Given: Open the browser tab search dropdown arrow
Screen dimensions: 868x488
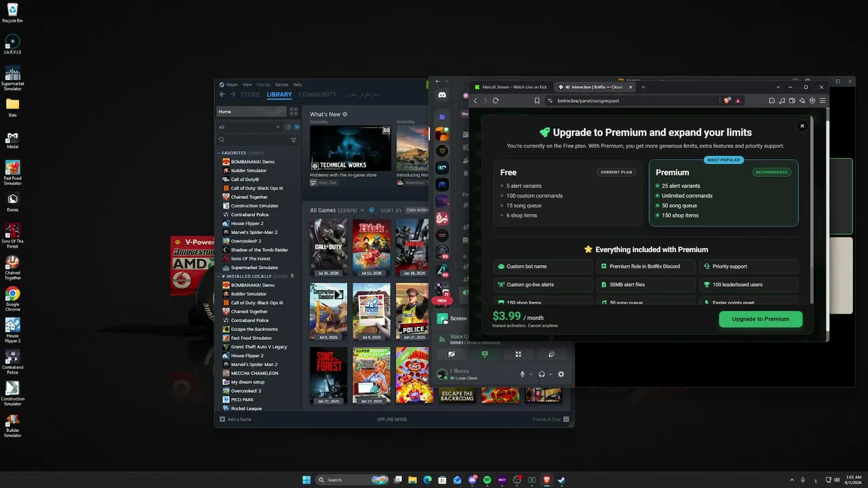Looking at the screenshot, I should click(778, 87).
